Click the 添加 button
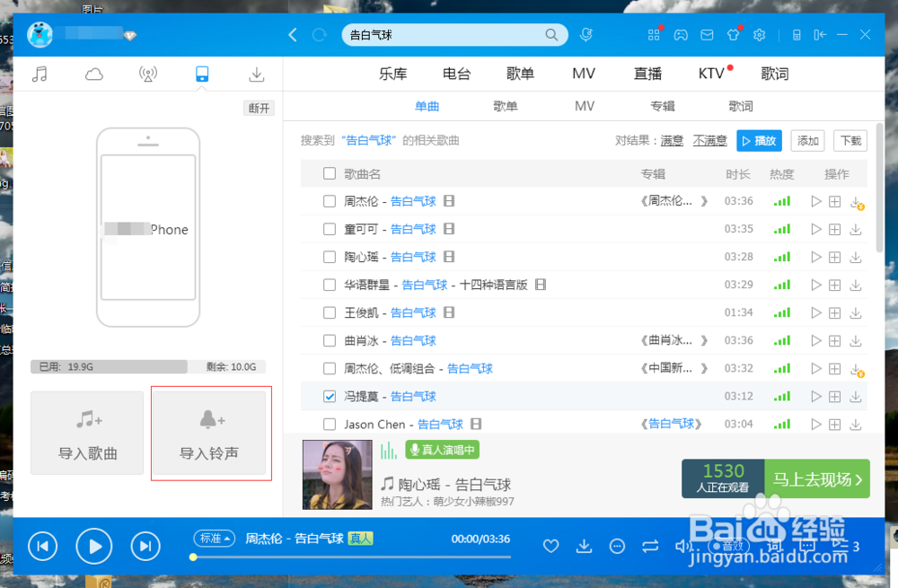Screen dimensions: 898x588 pos(807,141)
